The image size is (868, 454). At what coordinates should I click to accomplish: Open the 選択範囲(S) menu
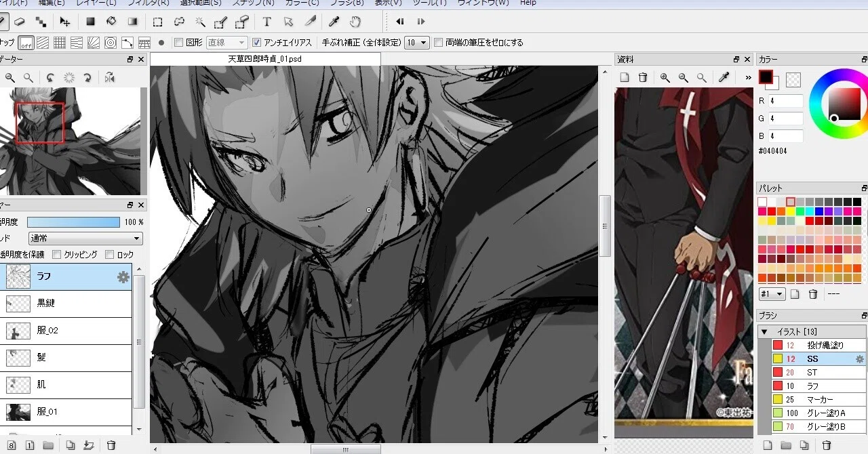tap(201, 3)
